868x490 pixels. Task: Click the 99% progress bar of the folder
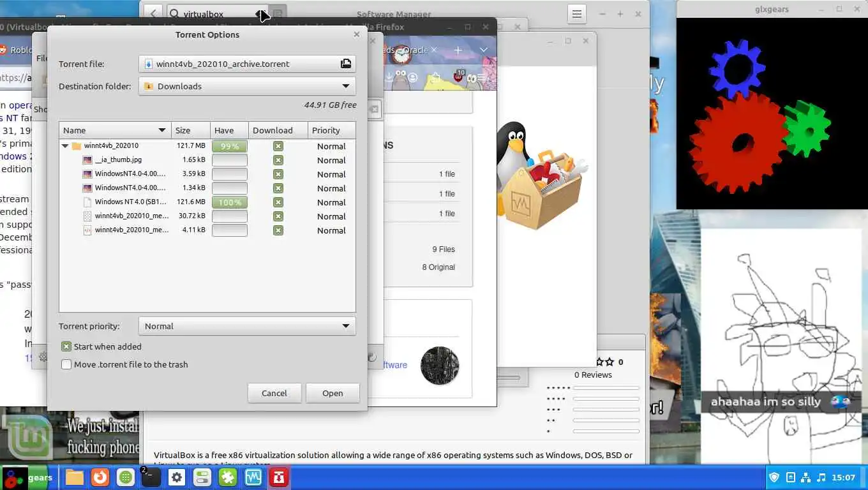pyautogui.click(x=230, y=146)
